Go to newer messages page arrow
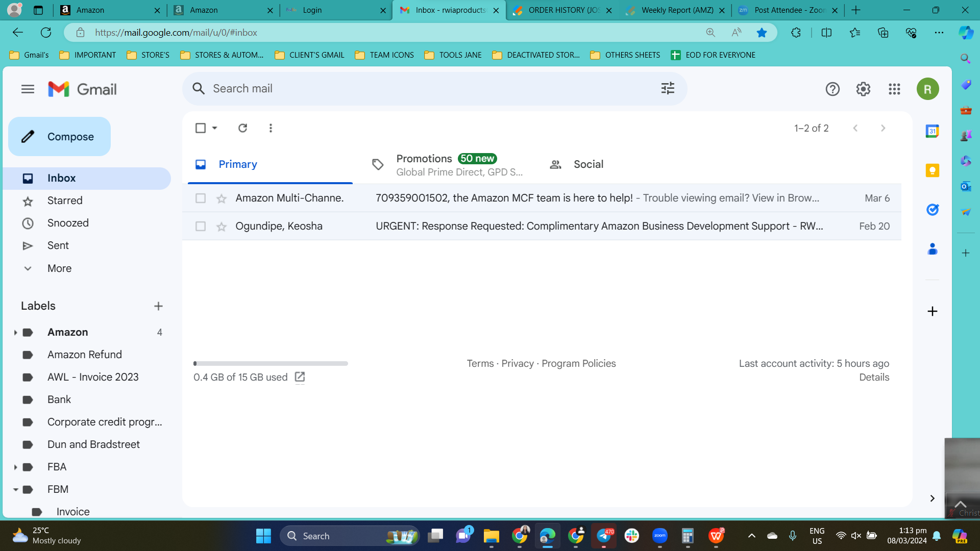 855,128
